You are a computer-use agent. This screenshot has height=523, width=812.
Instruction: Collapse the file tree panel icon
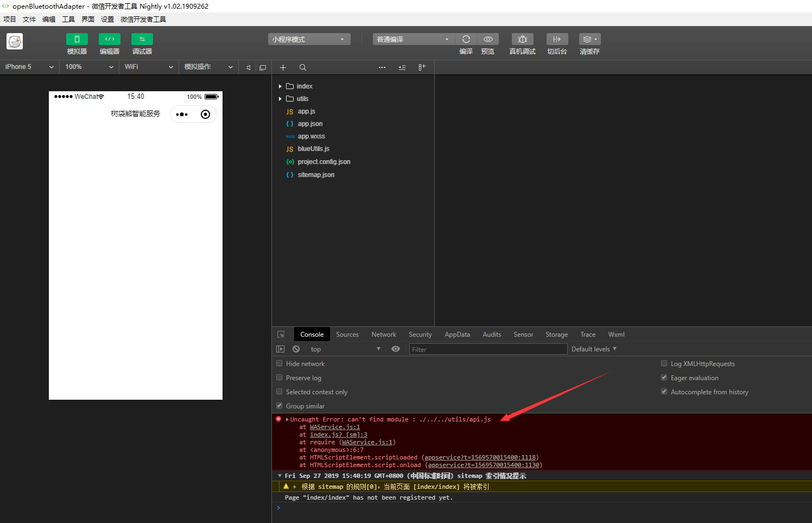pyautogui.click(x=422, y=67)
